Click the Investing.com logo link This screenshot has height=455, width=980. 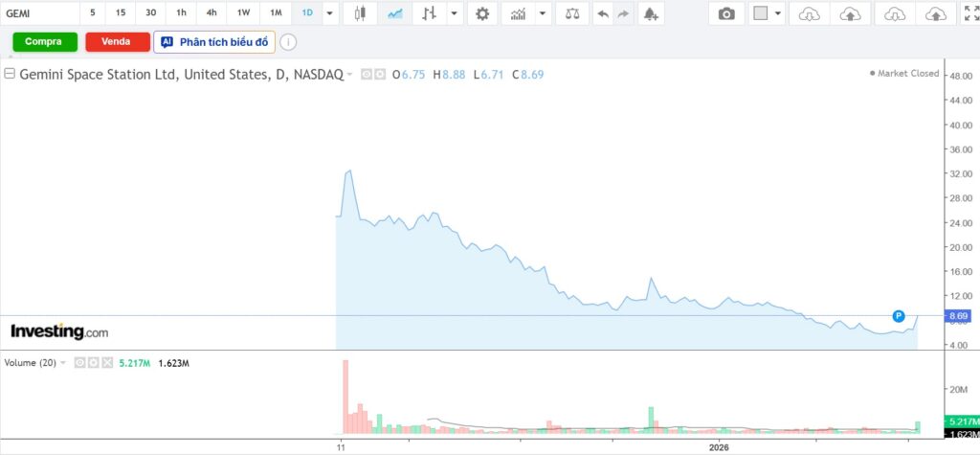[x=59, y=331]
